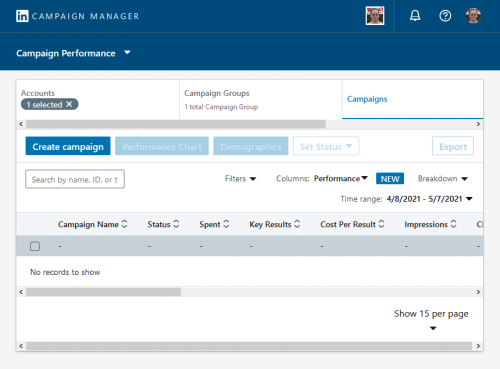This screenshot has height=369, width=500.
Task: Open the Breakdown dropdown
Action: pyautogui.click(x=443, y=179)
